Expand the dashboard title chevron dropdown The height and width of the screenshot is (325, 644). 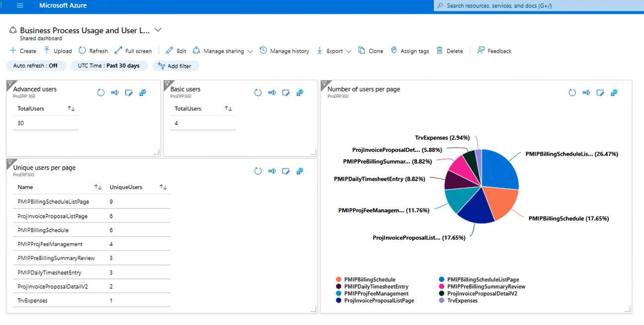[x=158, y=30]
